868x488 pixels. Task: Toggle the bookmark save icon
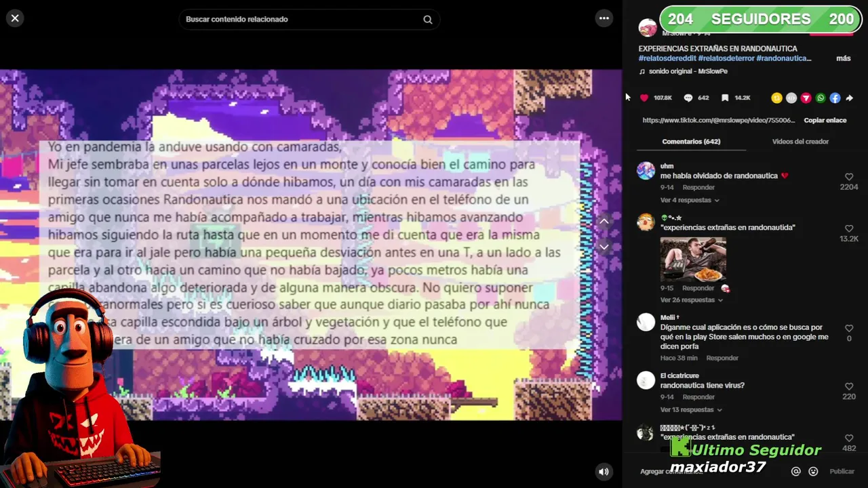tap(725, 98)
